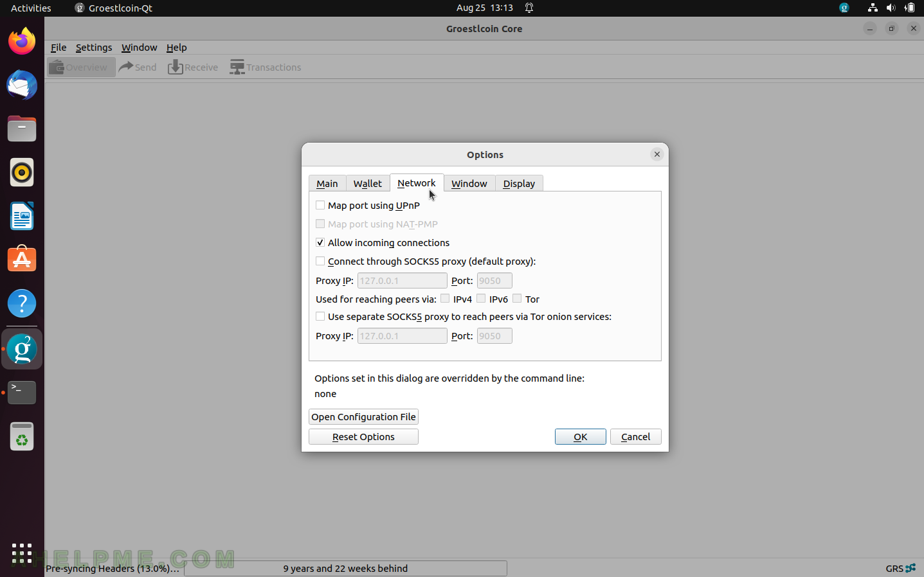924x577 pixels.
Task: Enable Connect through SOCKS5 proxy
Action: (x=320, y=261)
